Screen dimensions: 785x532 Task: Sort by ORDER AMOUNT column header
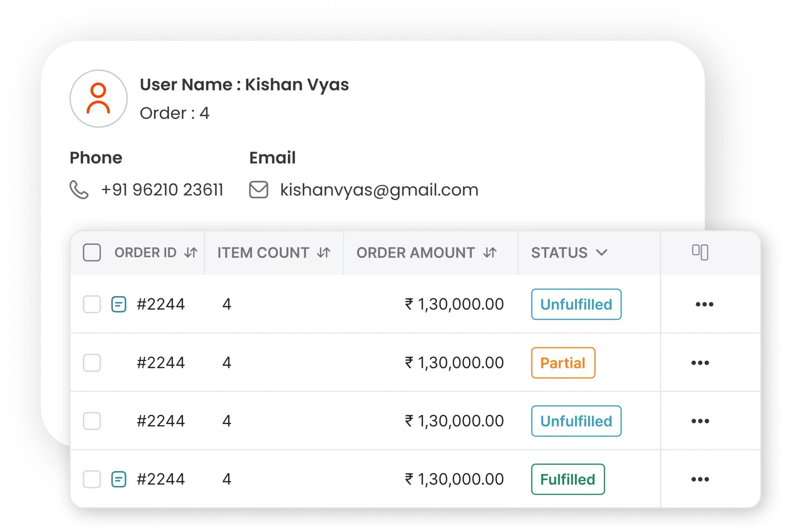click(x=490, y=252)
